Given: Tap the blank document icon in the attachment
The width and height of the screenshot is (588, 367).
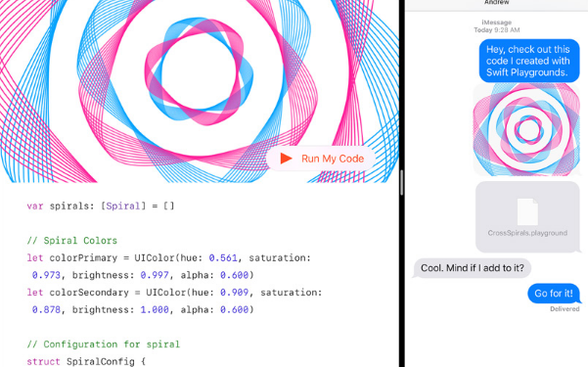Looking at the screenshot, I should click(527, 211).
